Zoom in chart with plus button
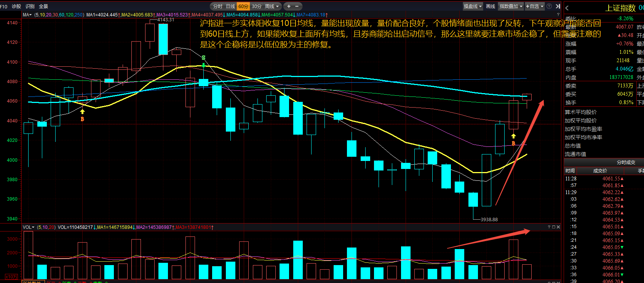Image resolution: width=644 pixels, height=283 pixels. point(289,6)
